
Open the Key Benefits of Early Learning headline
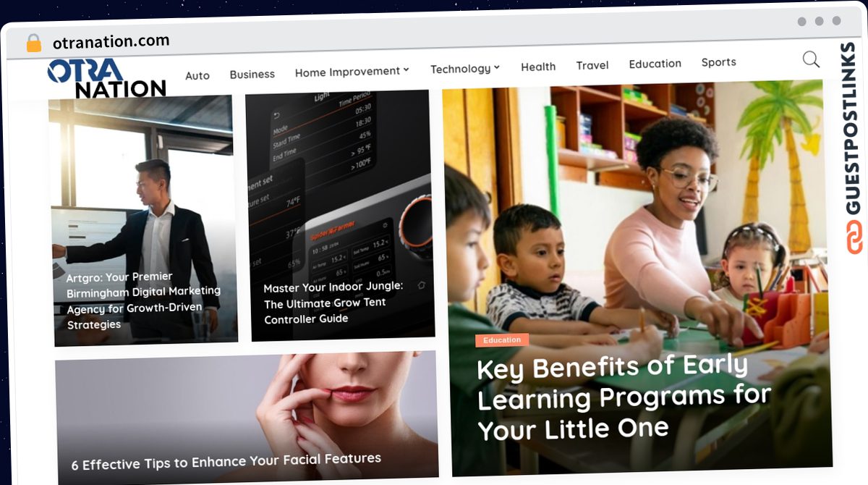click(624, 397)
